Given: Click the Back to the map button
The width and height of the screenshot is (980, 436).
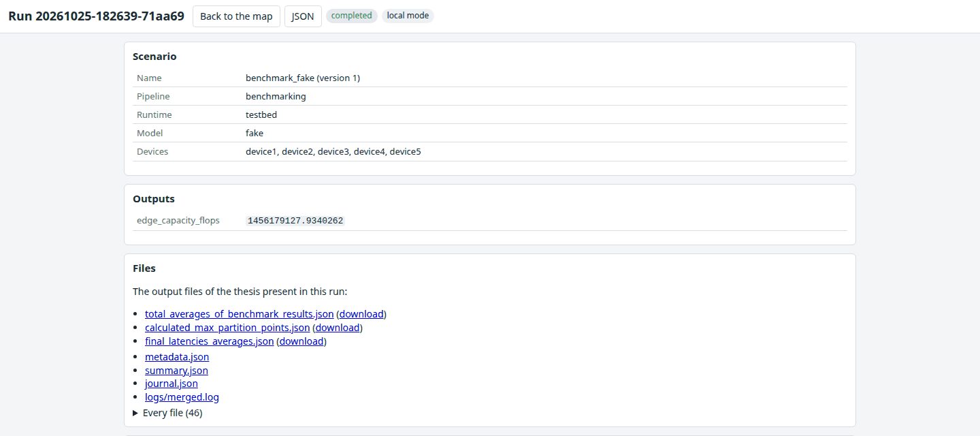Looking at the screenshot, I should pyautogui.click(x=236, y=16).
